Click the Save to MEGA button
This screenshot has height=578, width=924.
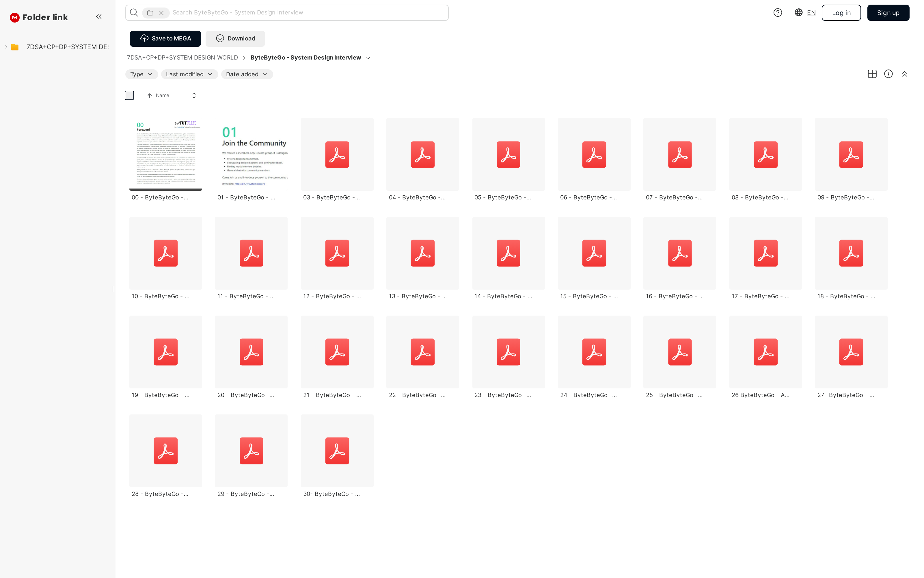pos(165,39)
